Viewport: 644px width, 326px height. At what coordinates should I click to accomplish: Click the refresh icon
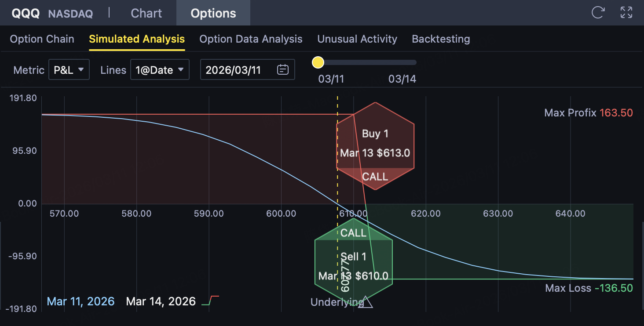(x=598, y=12)
